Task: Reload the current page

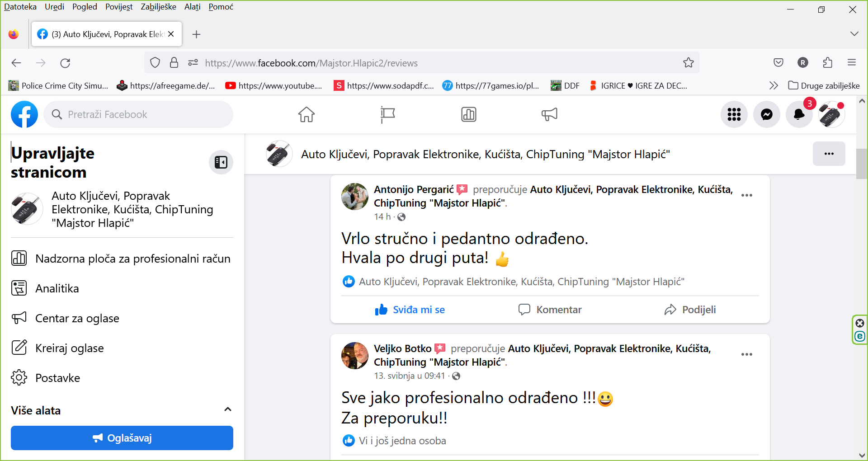Action: 65,63
